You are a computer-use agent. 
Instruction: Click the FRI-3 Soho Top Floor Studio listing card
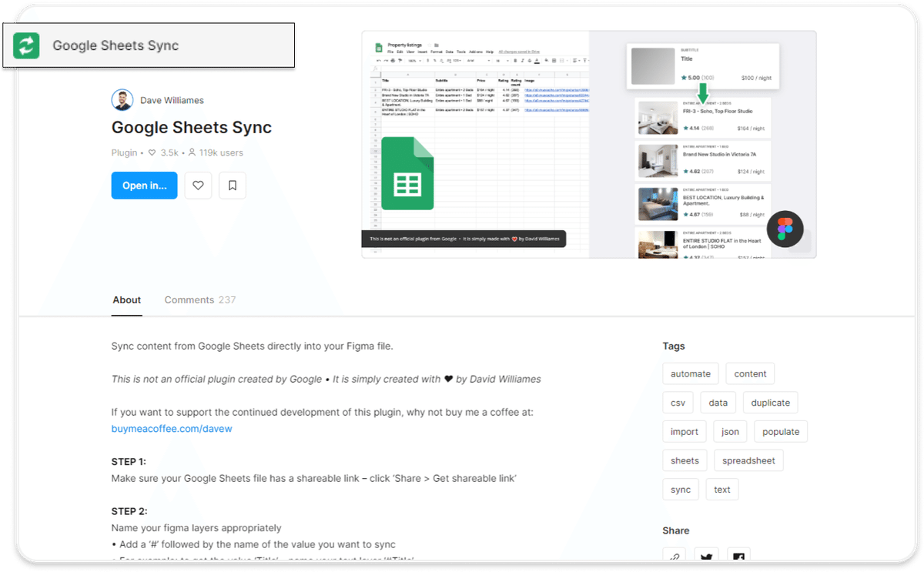(702, 117)
